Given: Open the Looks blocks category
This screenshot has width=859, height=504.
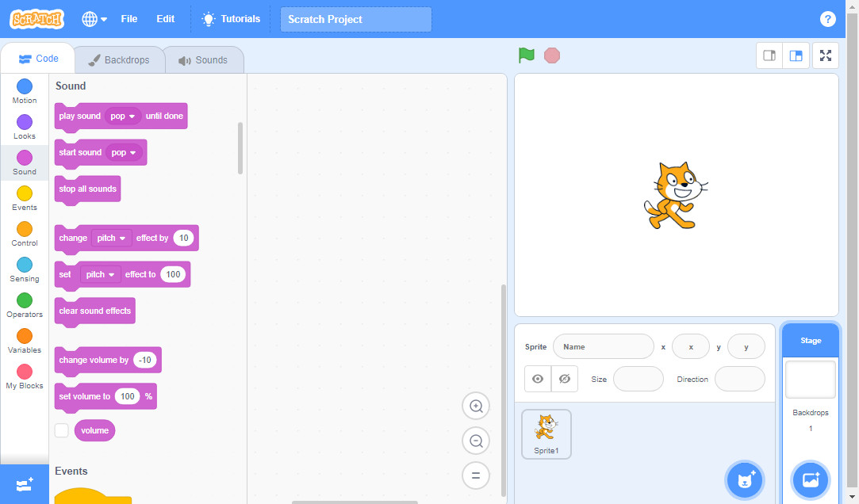Looking at the screenshot, I should pos(24,127).
